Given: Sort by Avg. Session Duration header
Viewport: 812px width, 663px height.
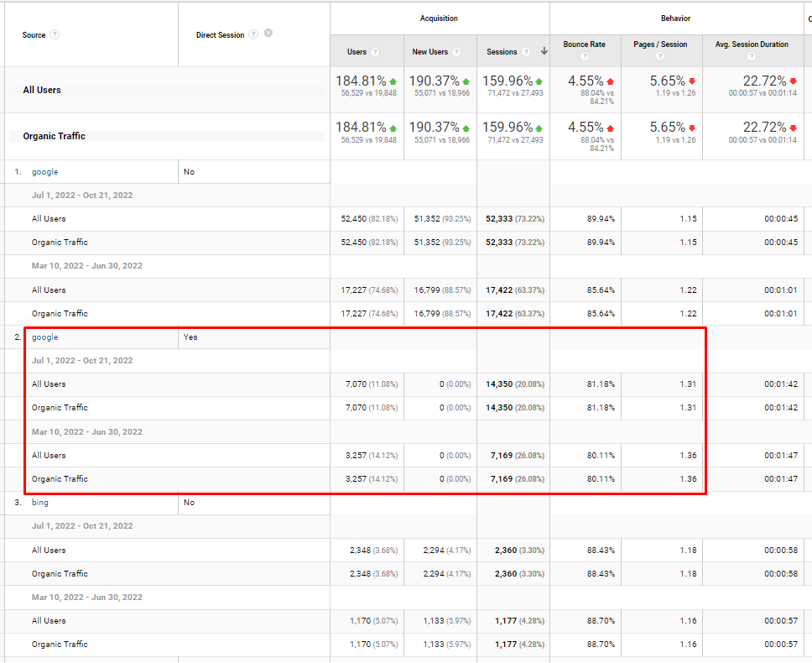Looking at the screenshot, I should click(x=752, y=44).
